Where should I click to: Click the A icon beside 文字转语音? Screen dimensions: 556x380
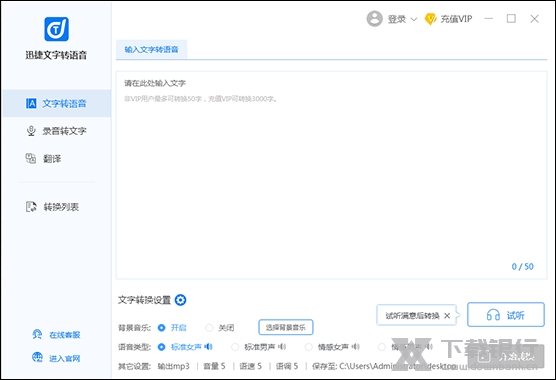[x=31, y=103]
